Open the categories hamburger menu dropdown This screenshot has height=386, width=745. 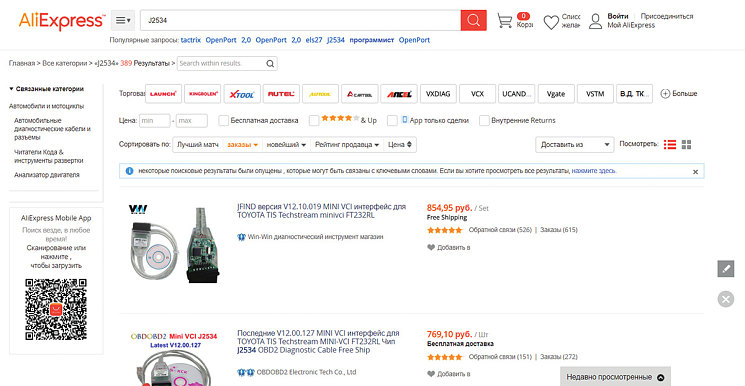123,20
